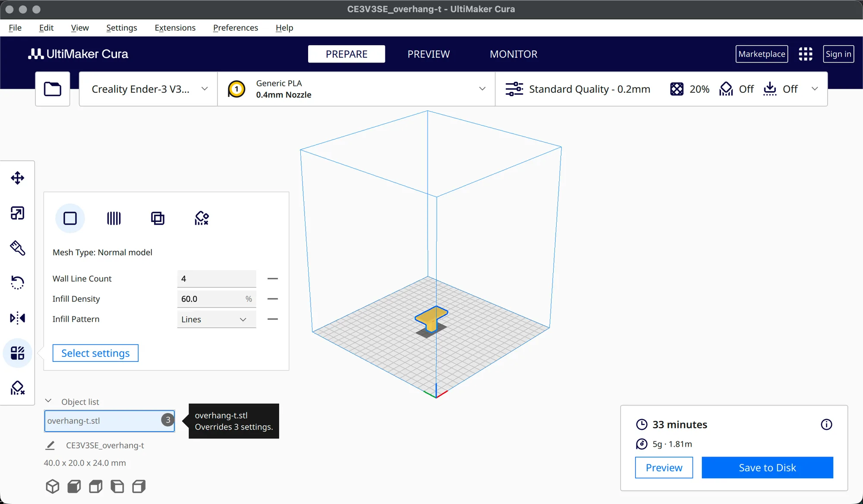Set mesh type to Don't support overlaps
Viewport: 863px width, 504px height.
[202, 218]
